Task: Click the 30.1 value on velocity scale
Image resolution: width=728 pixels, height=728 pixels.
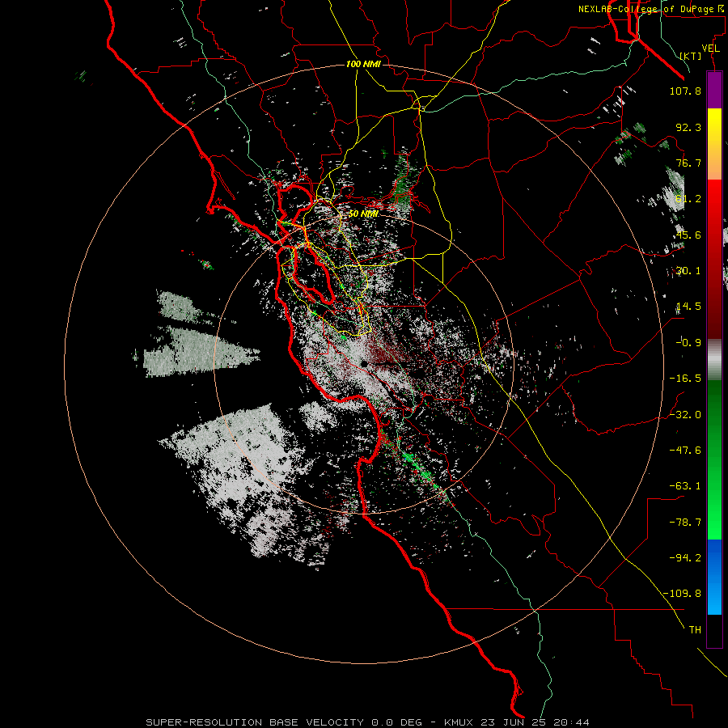Action: point(688,271)
